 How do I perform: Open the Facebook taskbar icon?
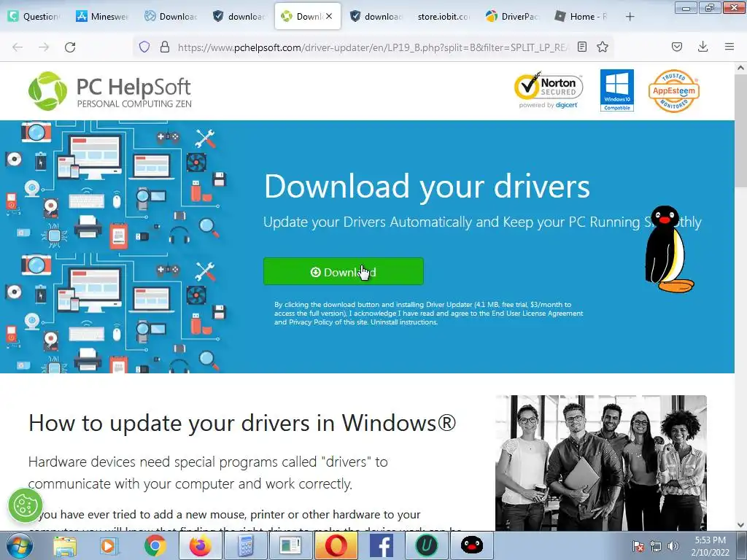[x=381, y=545]
